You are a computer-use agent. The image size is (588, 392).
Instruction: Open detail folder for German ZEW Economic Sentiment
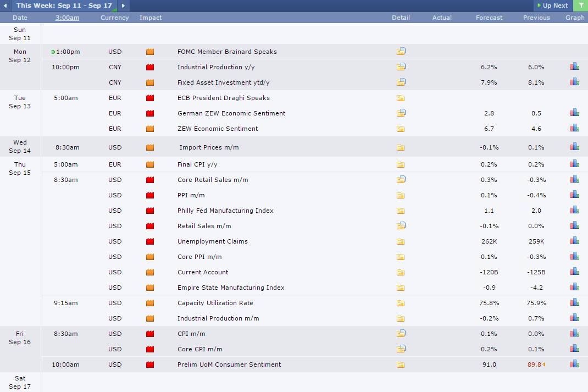pyautogui.click(x=401, y=113)
